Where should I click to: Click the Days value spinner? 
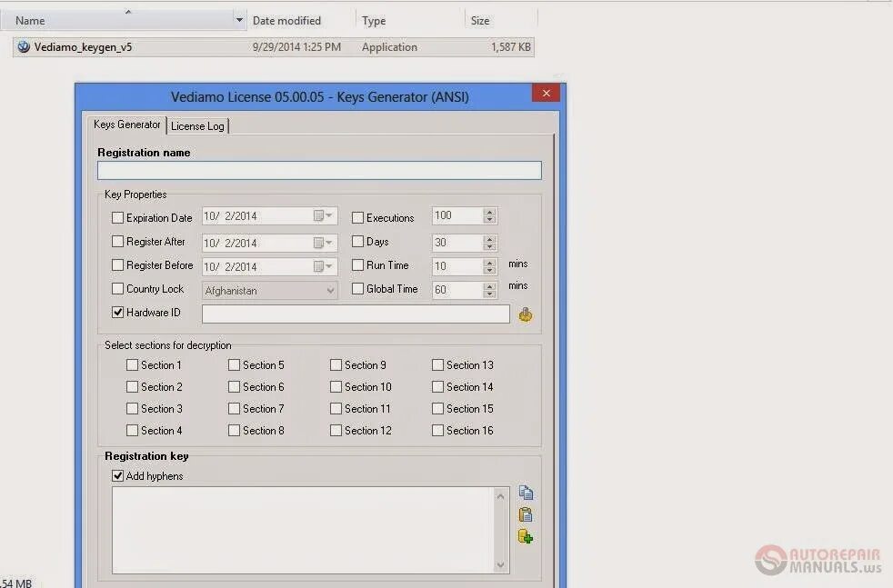click(x=489, y=243)
